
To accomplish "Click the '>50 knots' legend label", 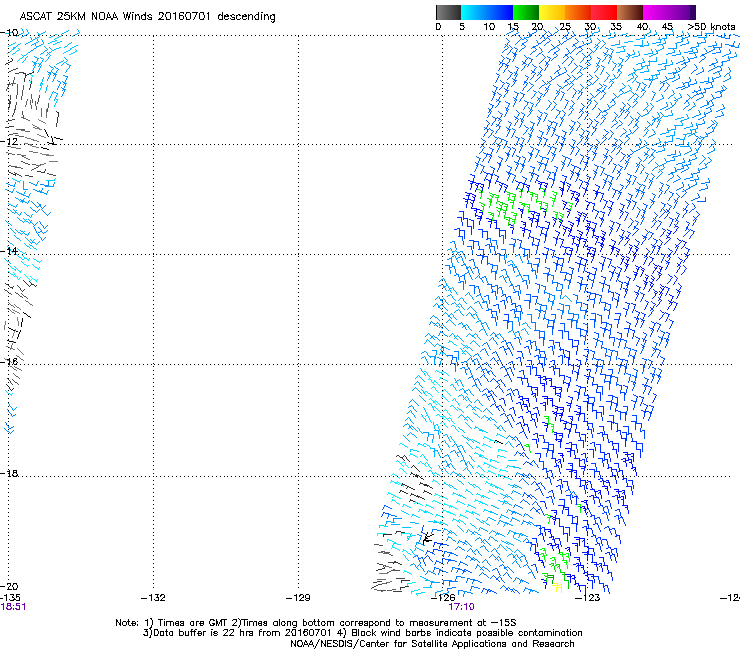I will pyautogui.click(x=711, y=27).
